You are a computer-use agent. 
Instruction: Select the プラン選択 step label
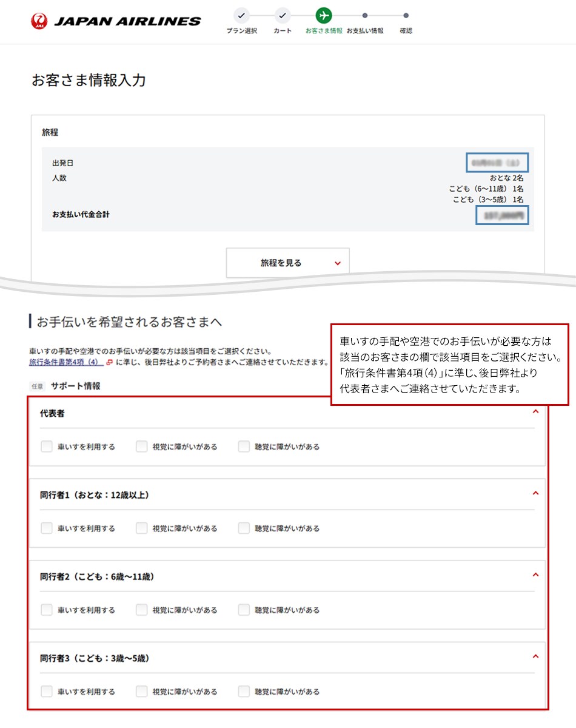tap(241, 31)
